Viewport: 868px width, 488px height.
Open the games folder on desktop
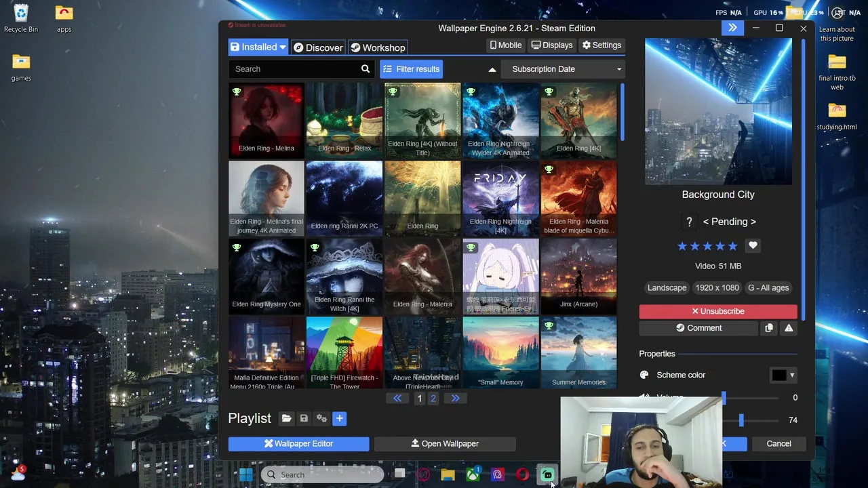point(21,67)
